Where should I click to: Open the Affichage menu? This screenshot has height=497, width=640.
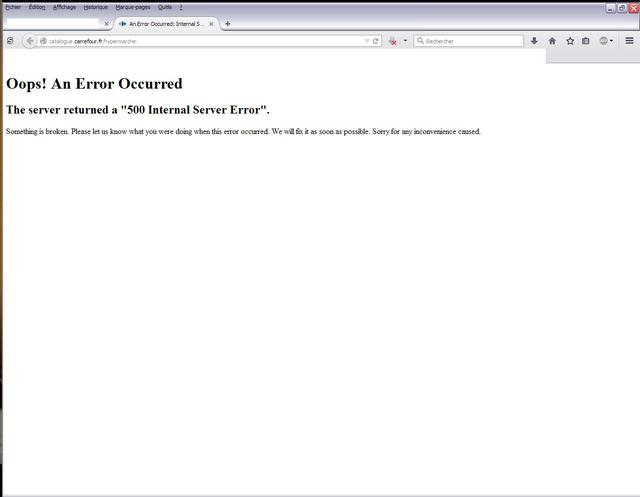tap(64, 7)
